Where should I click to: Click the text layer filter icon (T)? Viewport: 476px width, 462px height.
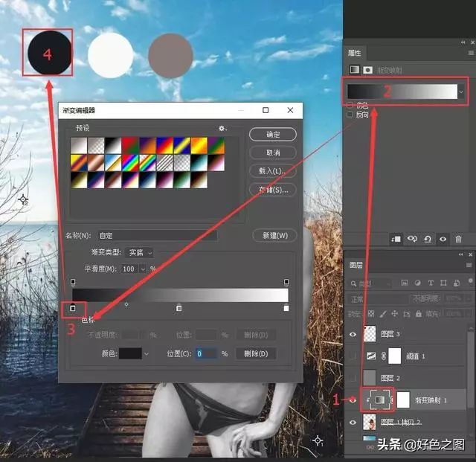tap(432, 283)
